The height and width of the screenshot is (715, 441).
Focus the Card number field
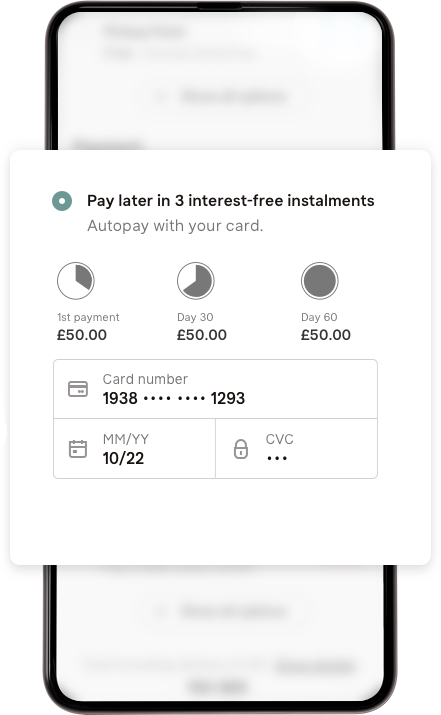(215, 389)
